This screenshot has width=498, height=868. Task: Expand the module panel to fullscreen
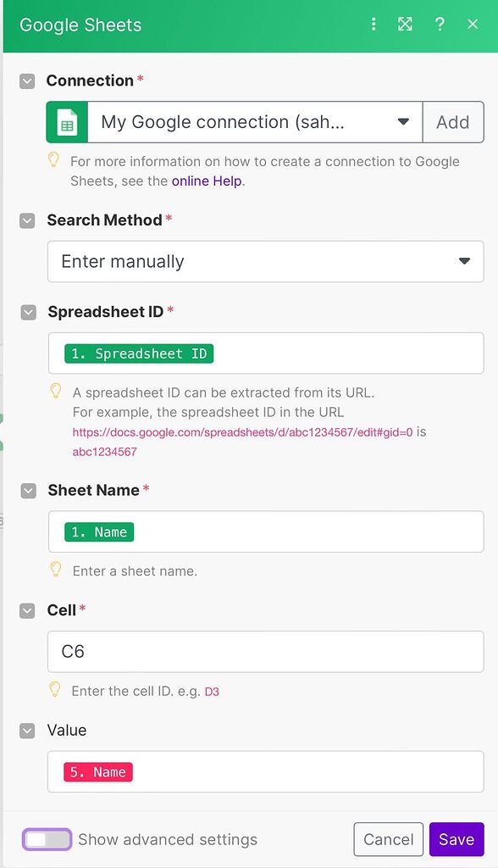(x=405, y=25)
